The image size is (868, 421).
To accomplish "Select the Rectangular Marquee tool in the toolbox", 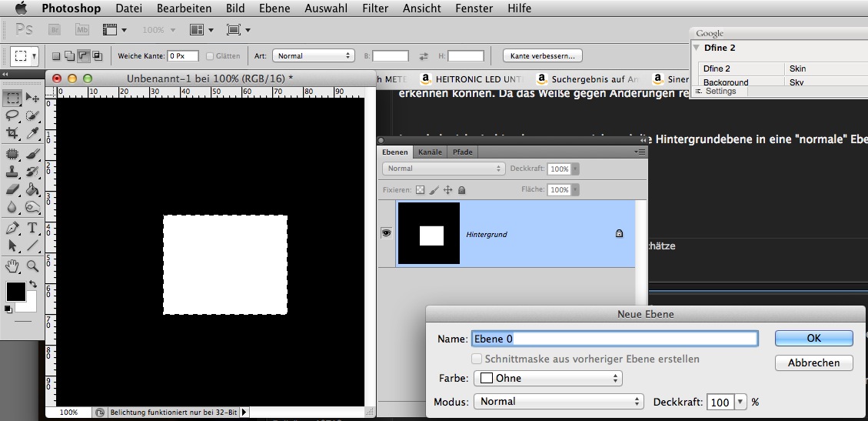I will [x=12, y=99].
